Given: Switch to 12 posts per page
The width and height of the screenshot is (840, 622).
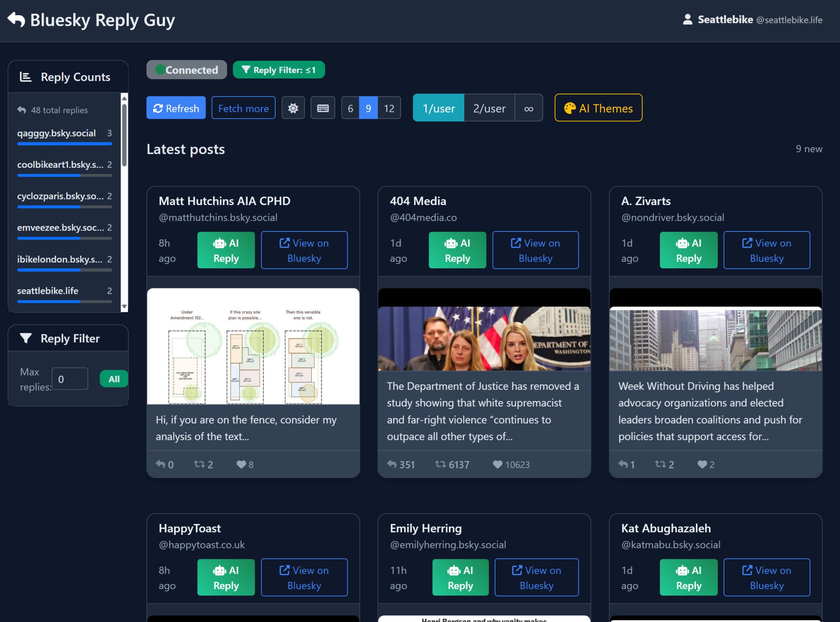Looking at the screenshot, I should pyautogui.click(x=389, y=108).
